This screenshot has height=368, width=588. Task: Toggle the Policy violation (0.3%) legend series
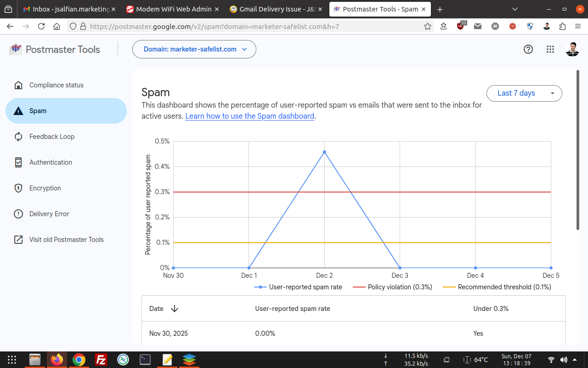coord(393,287)
